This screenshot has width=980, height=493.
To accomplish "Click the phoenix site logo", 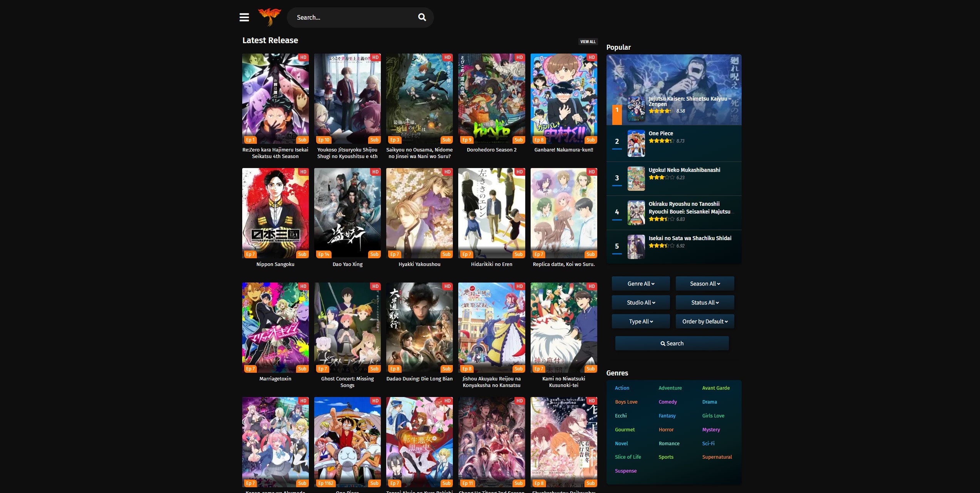I will tap(270, 17).
